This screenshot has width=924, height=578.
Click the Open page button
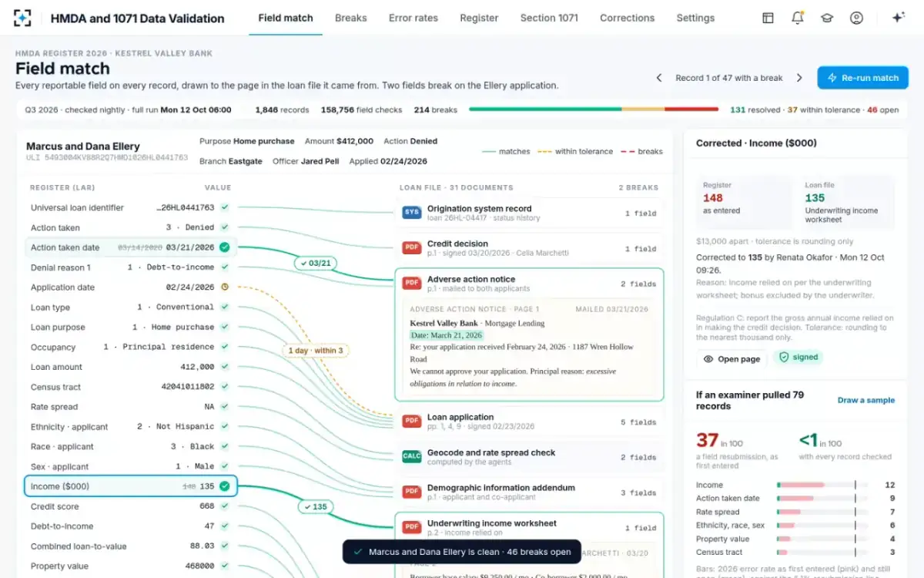click(731, 359)
